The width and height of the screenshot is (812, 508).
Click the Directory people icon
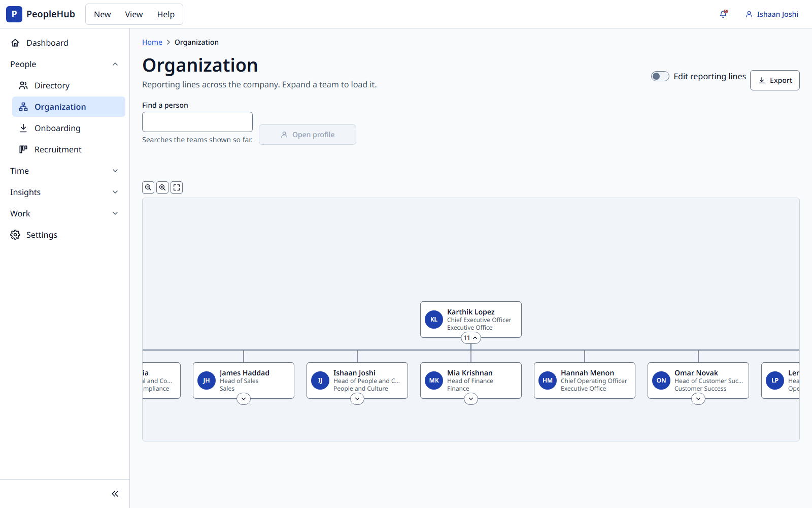coord(23,85)
